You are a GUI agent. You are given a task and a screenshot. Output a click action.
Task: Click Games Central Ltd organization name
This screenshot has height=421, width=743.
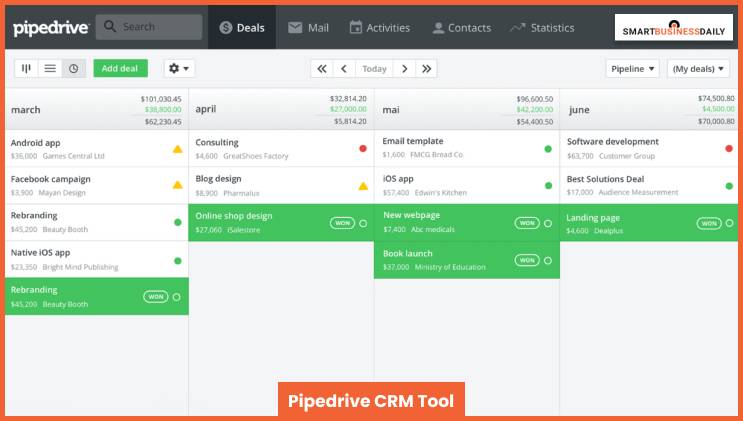click(x=73, y=156)
